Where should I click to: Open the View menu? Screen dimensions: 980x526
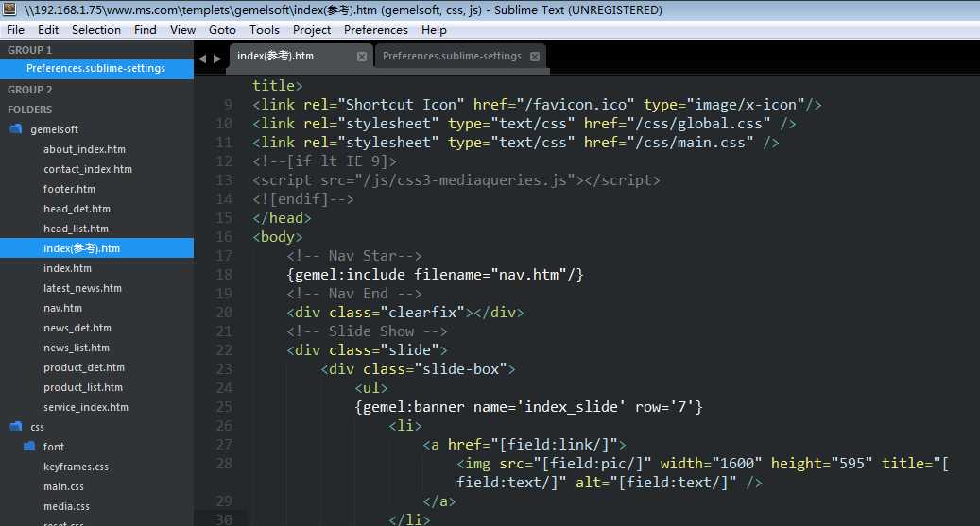[x=182, y=30]
